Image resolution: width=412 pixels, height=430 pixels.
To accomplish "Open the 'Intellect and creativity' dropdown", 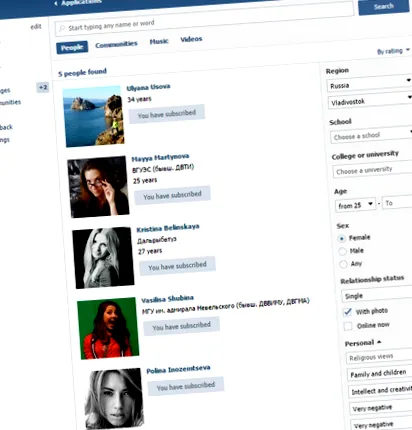I will coord(381,389).
